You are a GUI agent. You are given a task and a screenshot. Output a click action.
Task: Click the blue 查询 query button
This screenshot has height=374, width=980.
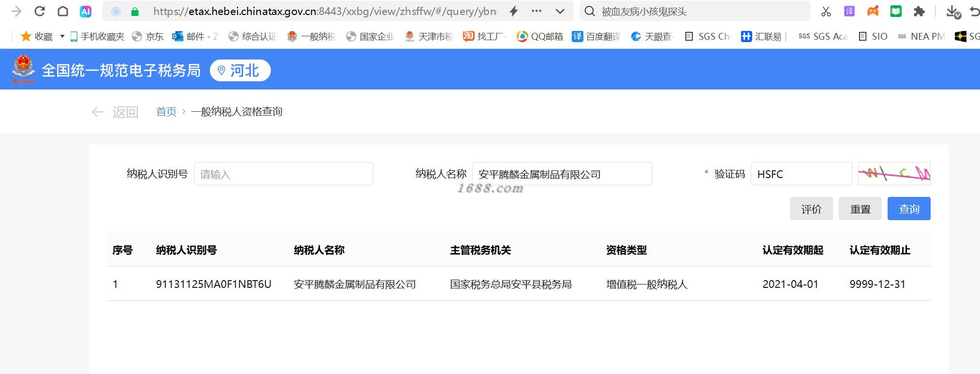909,209
